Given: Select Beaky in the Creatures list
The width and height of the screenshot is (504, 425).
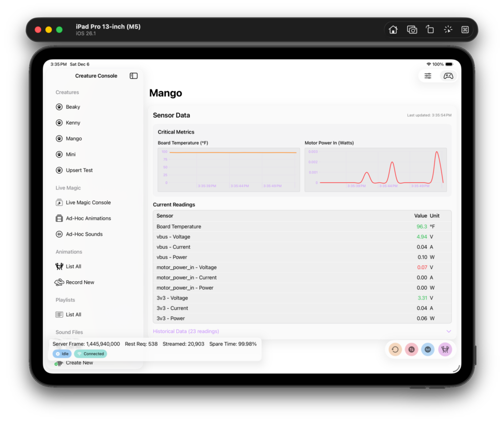Looking at the screenshot, I should [x=73, y=107].
